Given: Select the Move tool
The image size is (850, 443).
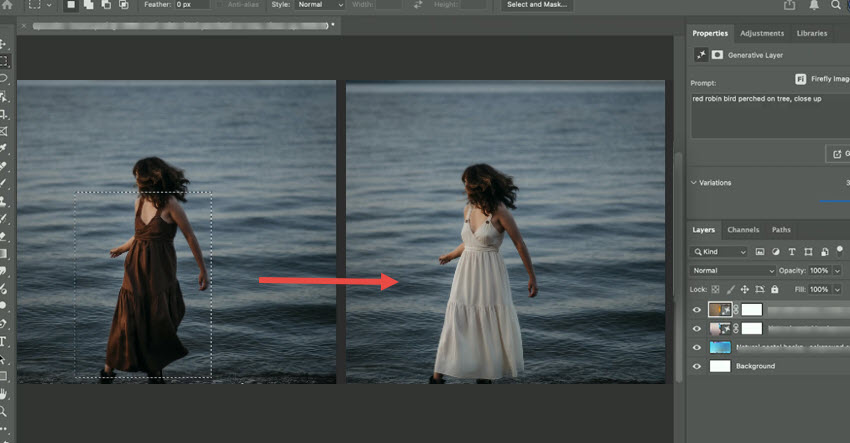Looking at the screenshot, I should tap(3, 44).
